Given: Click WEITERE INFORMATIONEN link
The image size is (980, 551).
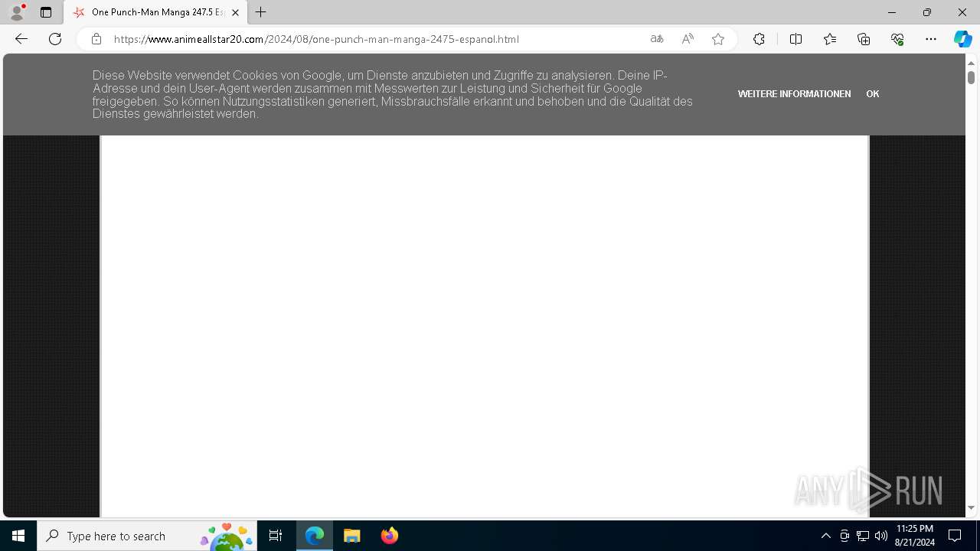Looking at the screenshot, I should [x=794, y=94].
